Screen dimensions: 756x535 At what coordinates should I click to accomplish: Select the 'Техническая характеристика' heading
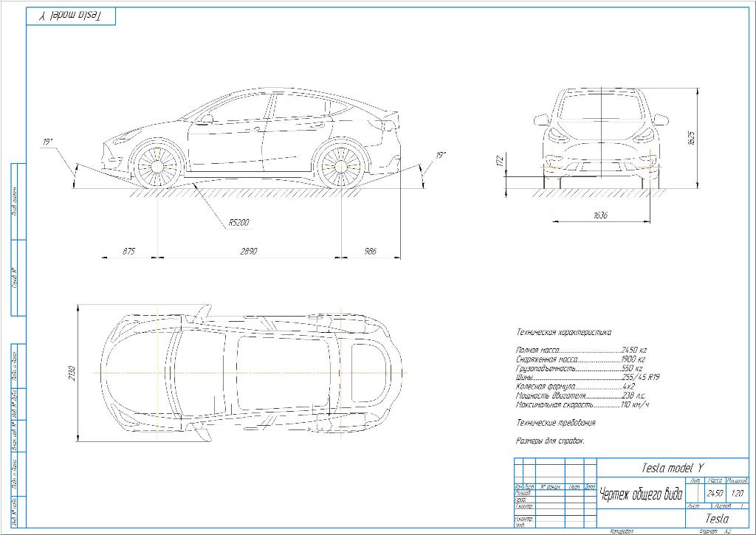click(x=563, y=332)
